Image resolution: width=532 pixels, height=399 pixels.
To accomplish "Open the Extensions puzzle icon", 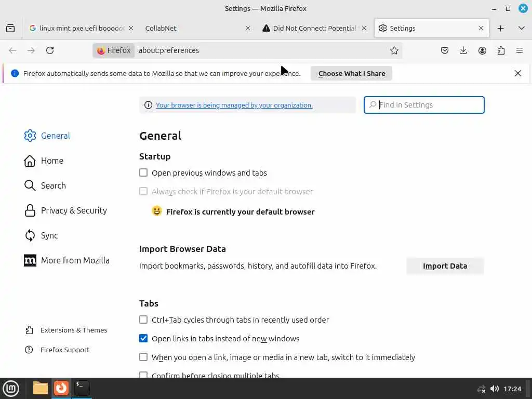I will [501, 50].
